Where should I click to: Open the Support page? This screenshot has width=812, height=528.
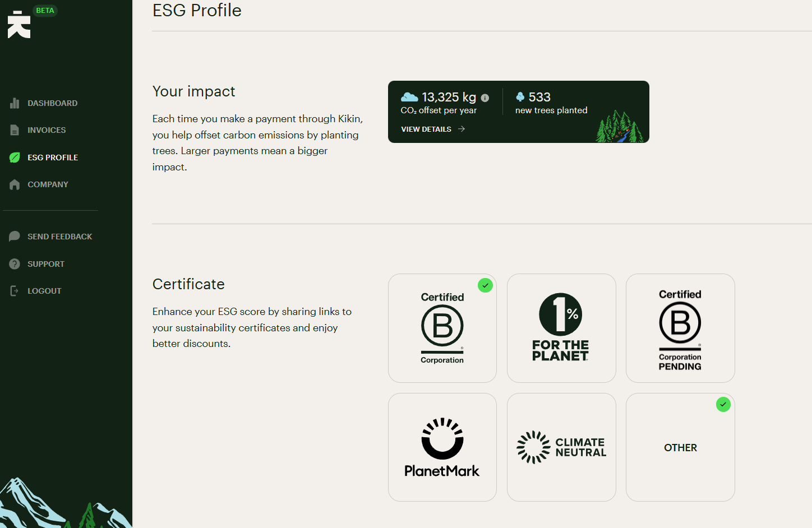(46, 264)
